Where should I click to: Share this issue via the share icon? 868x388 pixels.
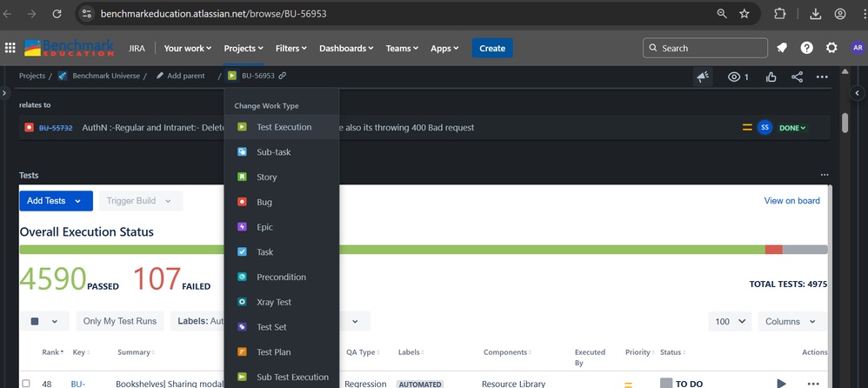(x=797, y=77)
